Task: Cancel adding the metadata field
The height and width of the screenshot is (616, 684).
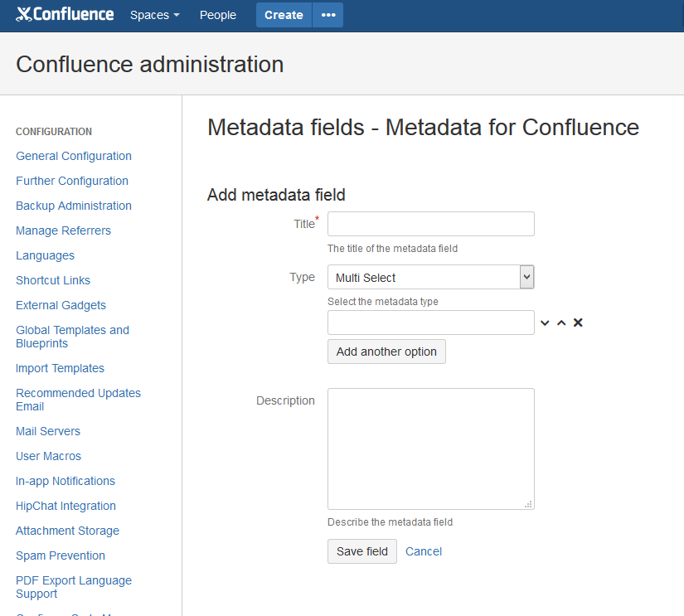Action: (x=424, y=551)
